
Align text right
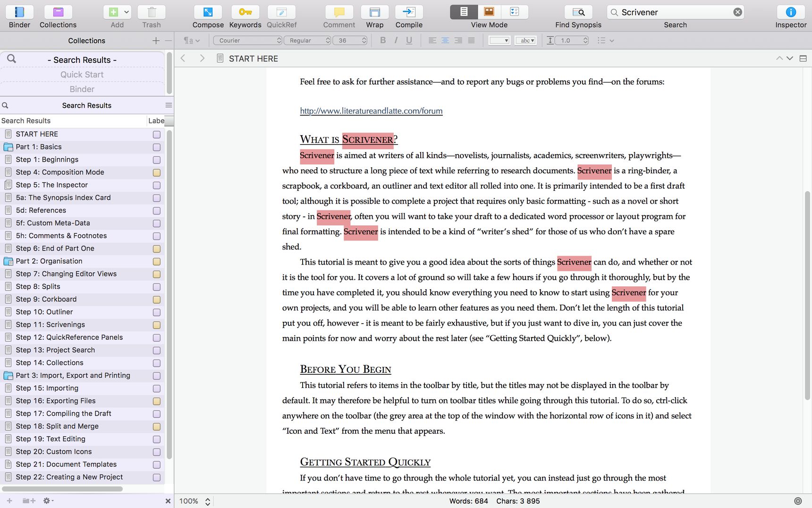pyautogui.click(x=458, y=40)
